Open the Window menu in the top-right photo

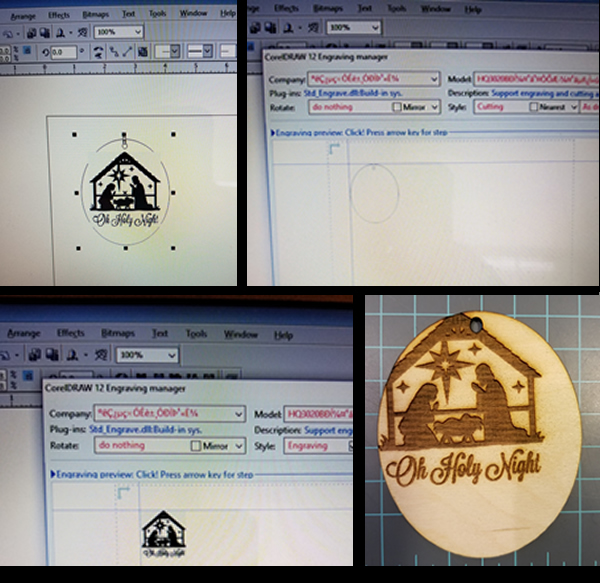click(435, 9)
